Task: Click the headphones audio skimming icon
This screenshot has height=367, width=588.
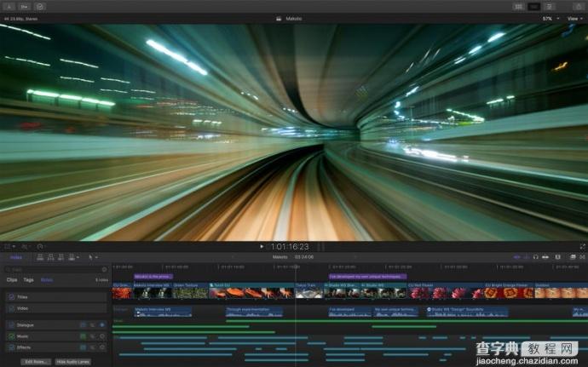Action: point(535,256)
